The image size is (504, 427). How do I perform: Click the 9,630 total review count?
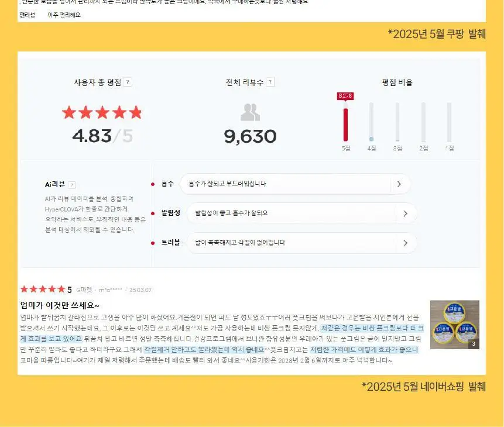pos(250,136)
